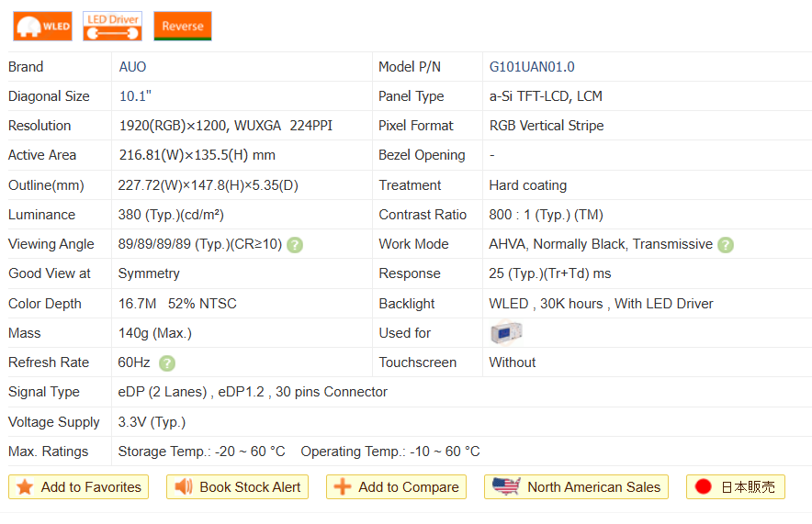The image size is (812, 524).
Task: Click the US flag icon
Action: coord(506,486)
